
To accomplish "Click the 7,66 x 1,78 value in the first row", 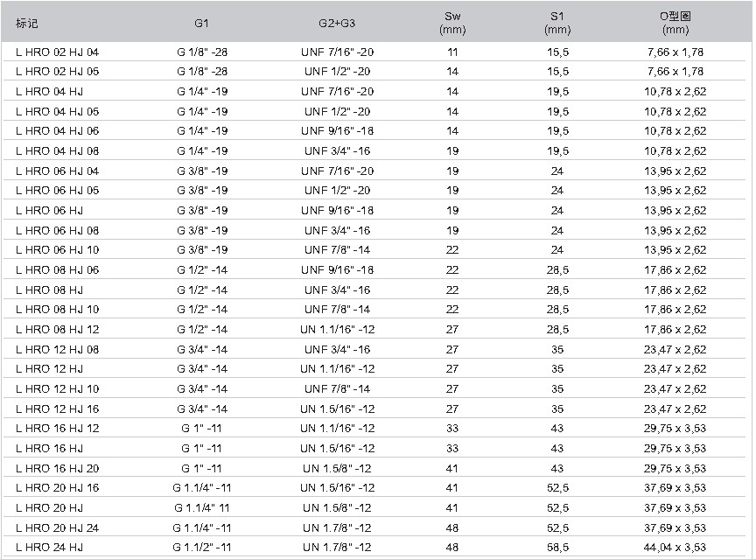I will (675, 52).
